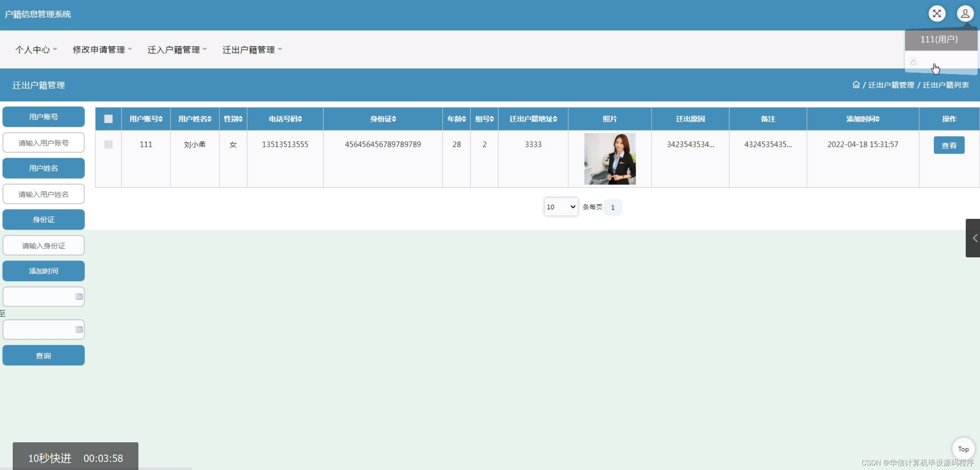Open the 10 per page dropdown
The height and width of the screenshot is (470, 980).
[561, 207]
